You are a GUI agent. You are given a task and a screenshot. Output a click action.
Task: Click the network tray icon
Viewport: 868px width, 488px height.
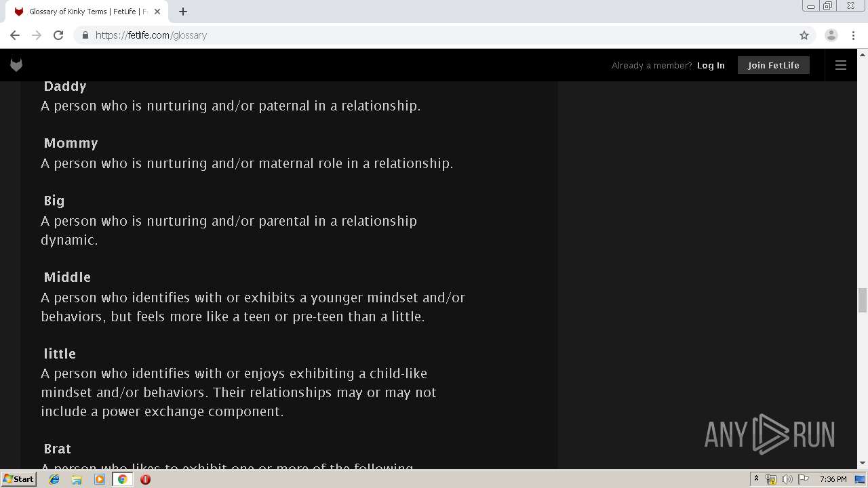[771, 479]
